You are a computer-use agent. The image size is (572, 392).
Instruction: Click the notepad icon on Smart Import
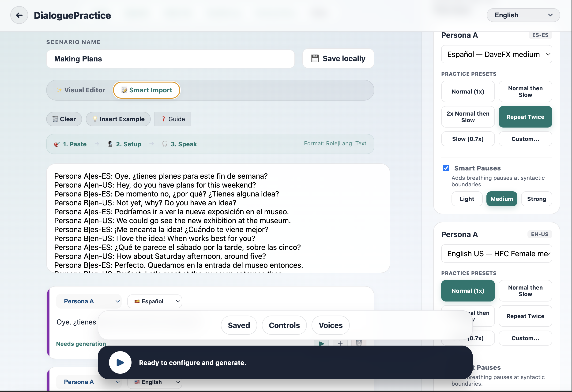[x=124, y=90]
